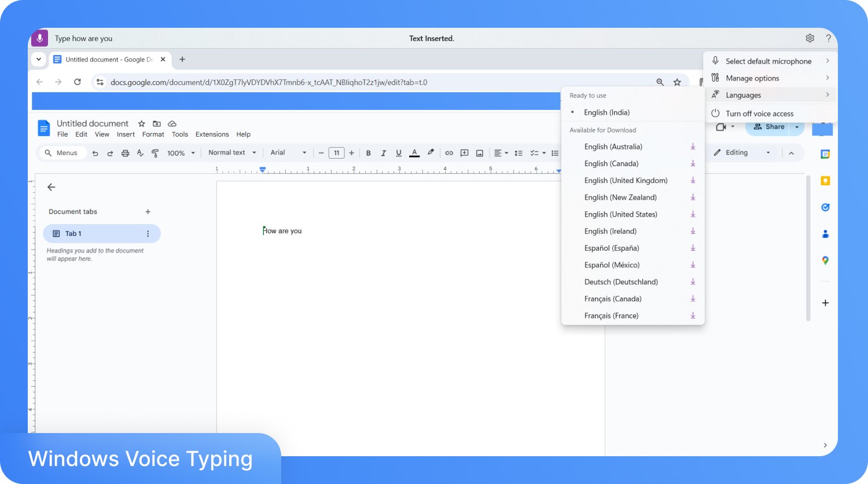
Task: Open the Normal text style dropdown
Action: [231, 152]
